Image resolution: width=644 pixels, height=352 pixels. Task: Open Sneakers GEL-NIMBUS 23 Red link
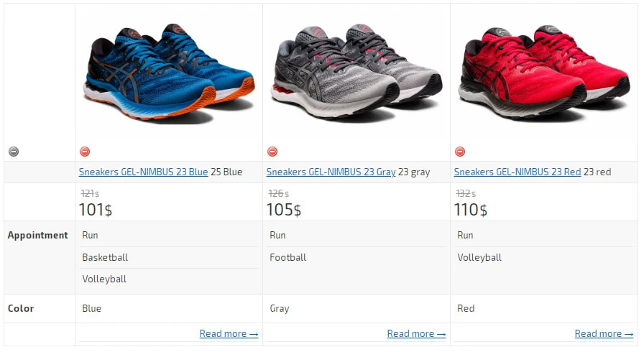click(517, 172)
